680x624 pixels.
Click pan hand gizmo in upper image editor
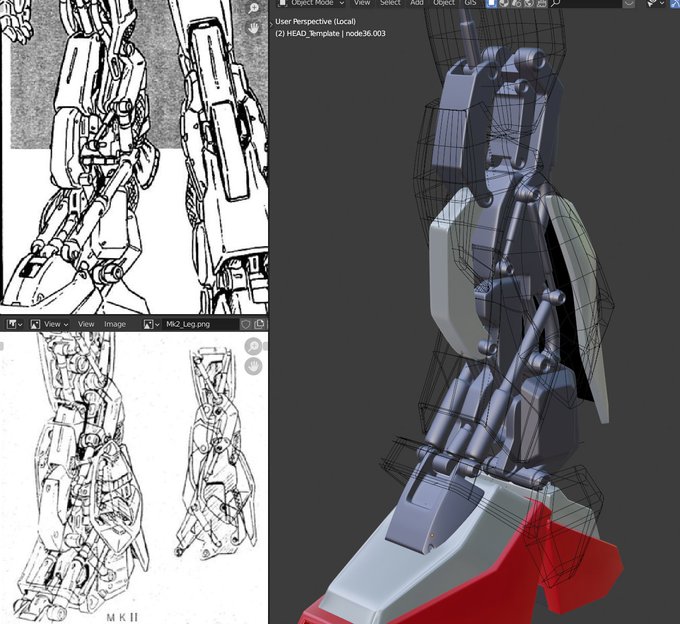point(253,29)
